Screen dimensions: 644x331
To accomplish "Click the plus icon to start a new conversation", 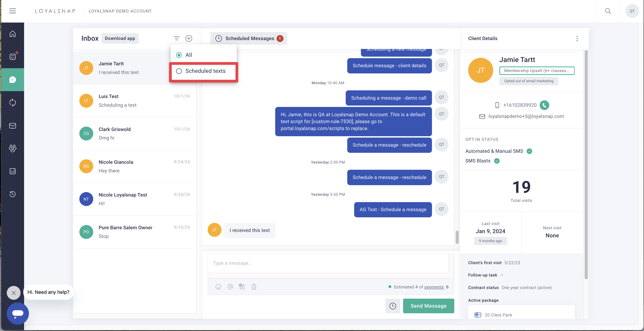I will [x=189, y=38].
